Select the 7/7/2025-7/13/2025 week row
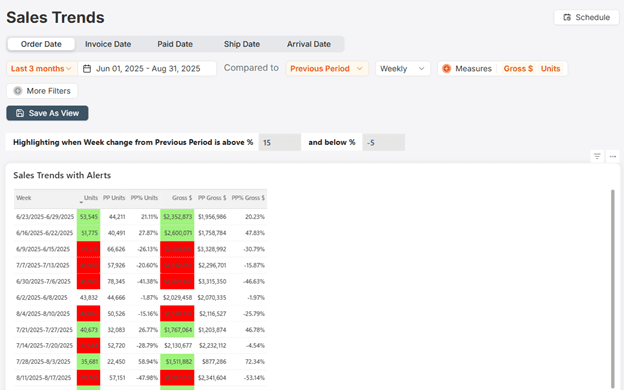 140,265
